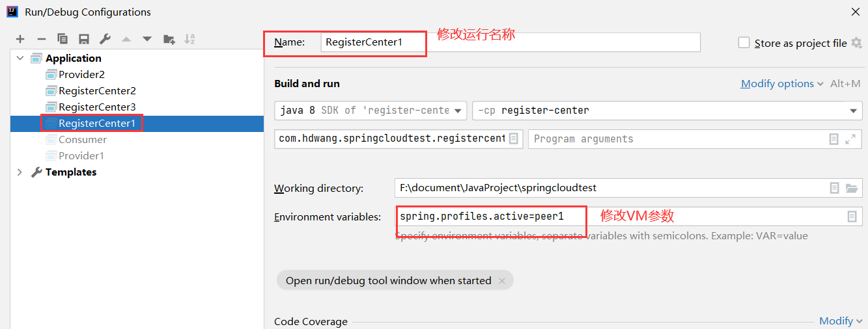
Task: Click the Add New Configuration plus icon
Action: pyautogui.click(x=20, y=39)
